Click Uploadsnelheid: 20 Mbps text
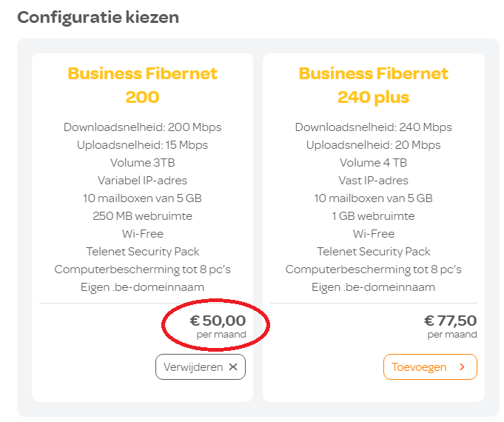504x422 pixels. coord(374,145)
